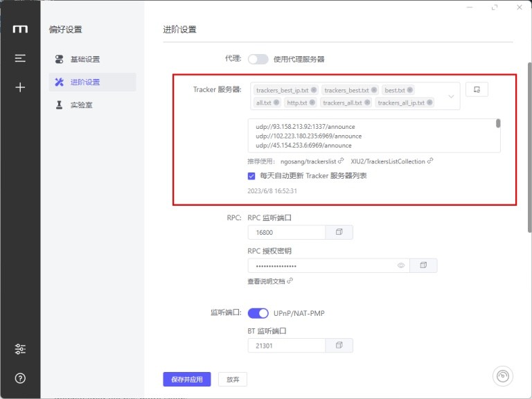Click dice icon next to RPC secret field

(x=423, y=265)
